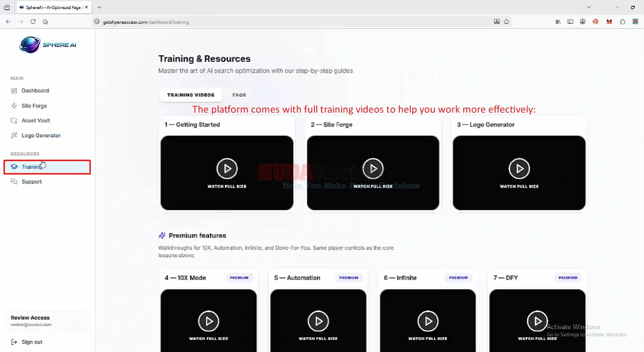This screenshot has width=644, height=352.
Task: Click the Sphere AI logo
Action: [48, 45]
